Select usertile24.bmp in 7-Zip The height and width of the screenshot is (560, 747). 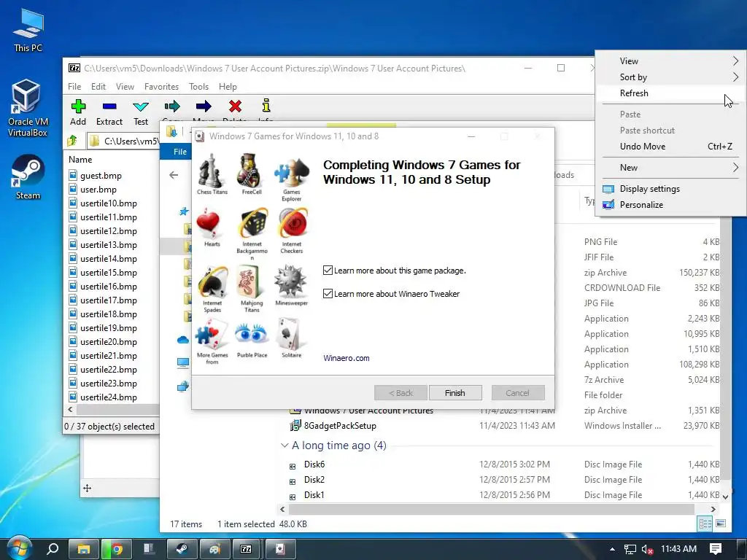click(108, 397)
